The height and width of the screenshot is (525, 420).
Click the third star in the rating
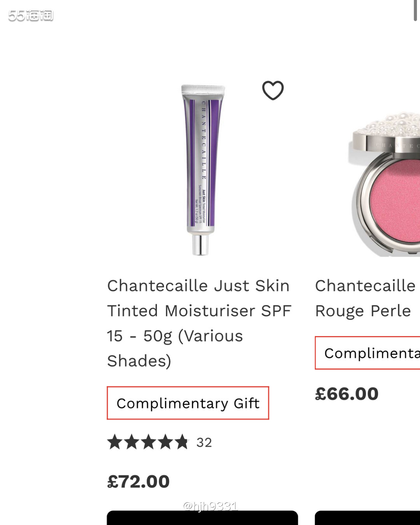[x=148, y=442]
